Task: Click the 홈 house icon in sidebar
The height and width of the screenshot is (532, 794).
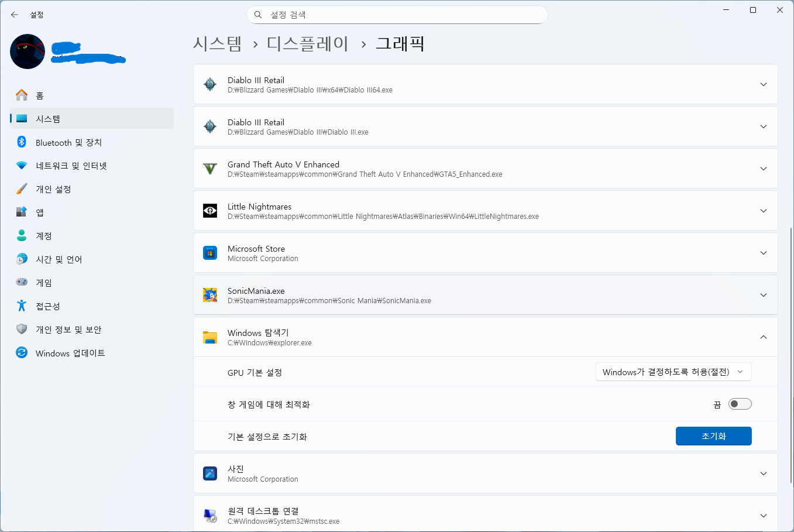Action: pos(22,95)
